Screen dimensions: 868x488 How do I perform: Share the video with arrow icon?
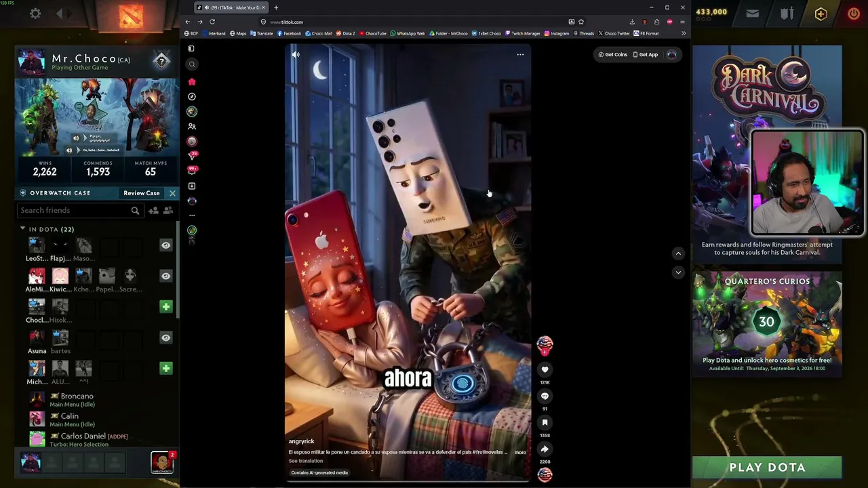(545, 449)
